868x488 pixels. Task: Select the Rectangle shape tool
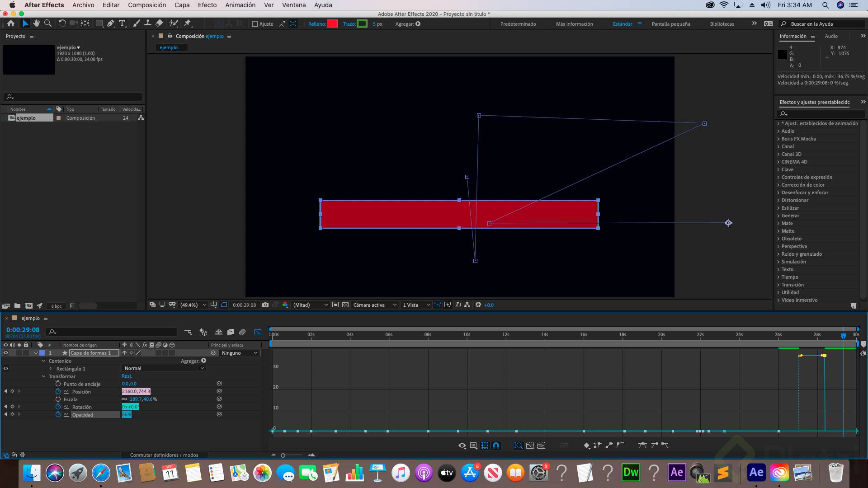click(x=99, y=23)
